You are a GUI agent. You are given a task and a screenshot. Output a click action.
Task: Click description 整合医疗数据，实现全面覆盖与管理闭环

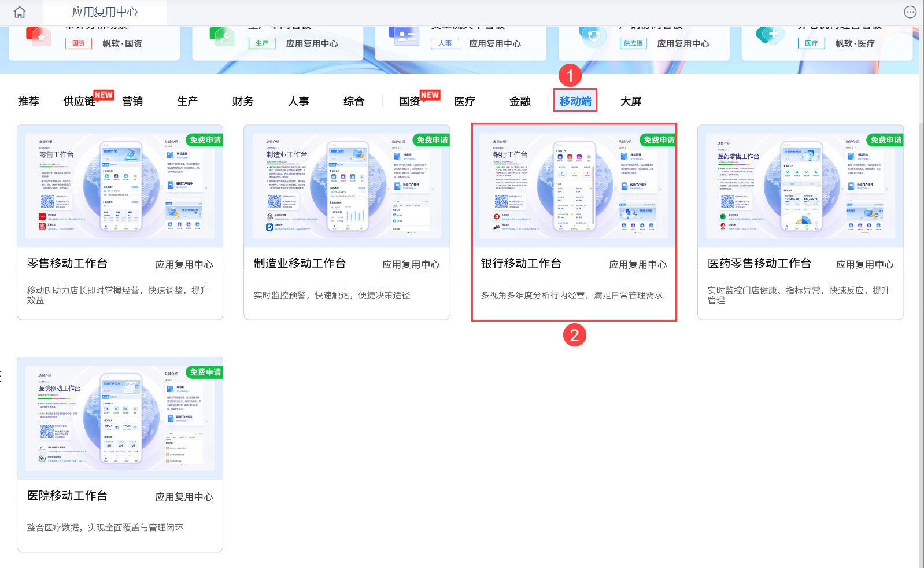105,528
